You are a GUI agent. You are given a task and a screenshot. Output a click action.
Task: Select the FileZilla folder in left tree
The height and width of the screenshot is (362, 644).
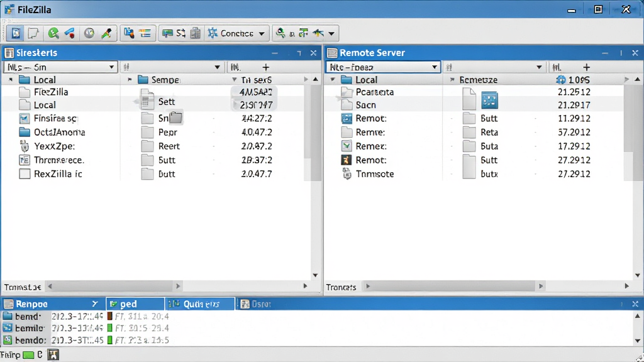click(x=52, y=92)
